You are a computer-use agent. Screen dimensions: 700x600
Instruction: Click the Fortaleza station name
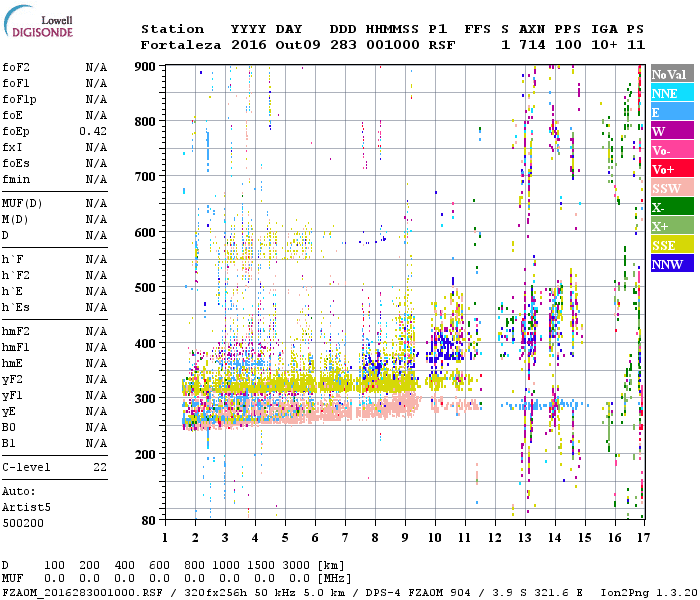point(182,45)
